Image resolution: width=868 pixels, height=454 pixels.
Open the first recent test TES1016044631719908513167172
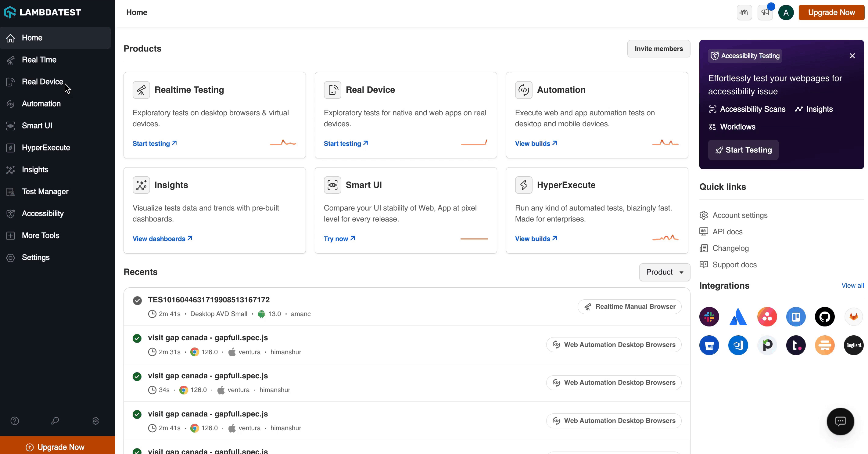point(209,300)
